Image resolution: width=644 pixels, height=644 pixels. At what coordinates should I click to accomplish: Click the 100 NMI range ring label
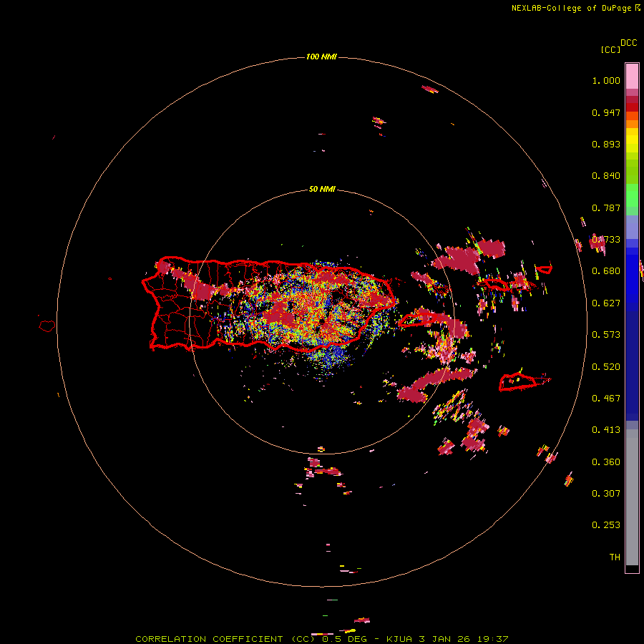tap(321, 57)
